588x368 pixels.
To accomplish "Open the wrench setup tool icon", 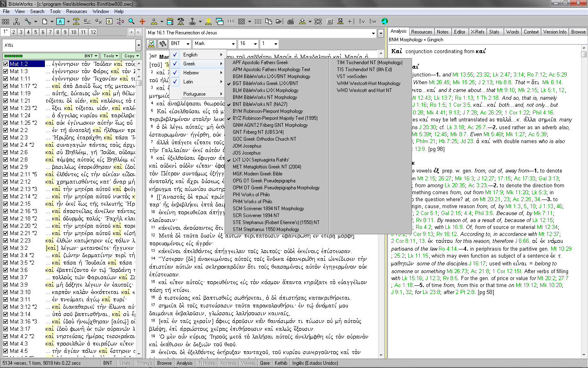I will tap(27, 21).
